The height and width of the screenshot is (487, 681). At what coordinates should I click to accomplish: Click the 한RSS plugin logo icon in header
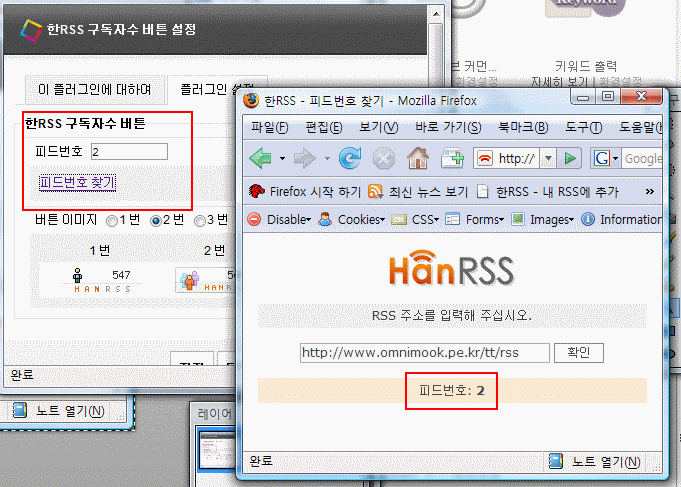pos(31,30)
